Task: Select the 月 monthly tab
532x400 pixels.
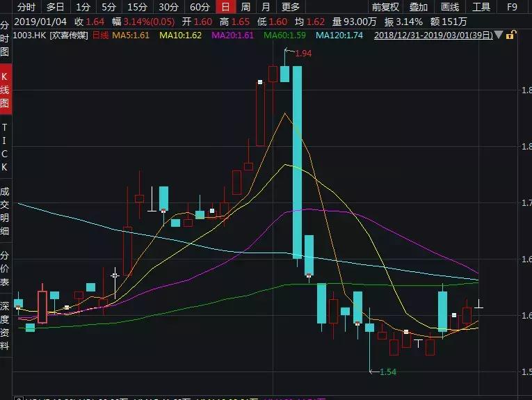Action: point(266,6)
